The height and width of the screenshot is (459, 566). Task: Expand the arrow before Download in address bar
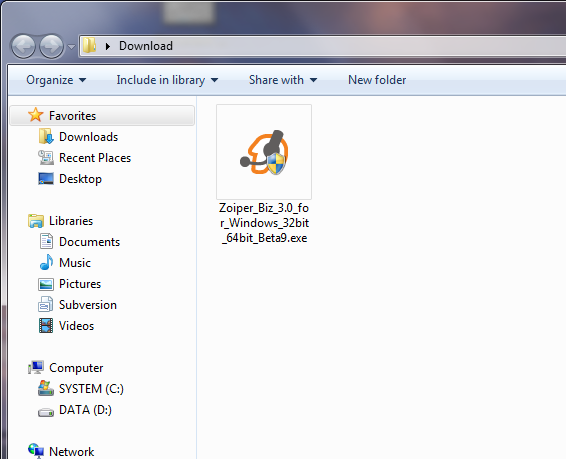pos(108,46)
